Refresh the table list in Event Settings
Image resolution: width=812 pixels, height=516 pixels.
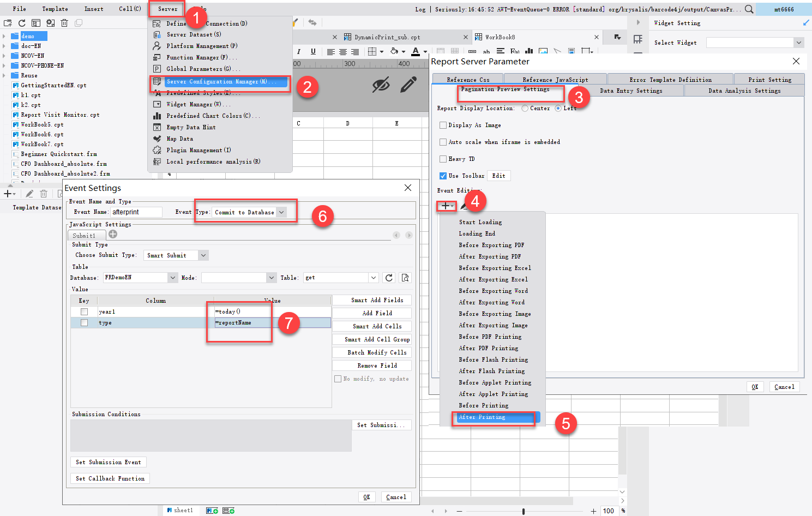[x=389, y=278]
